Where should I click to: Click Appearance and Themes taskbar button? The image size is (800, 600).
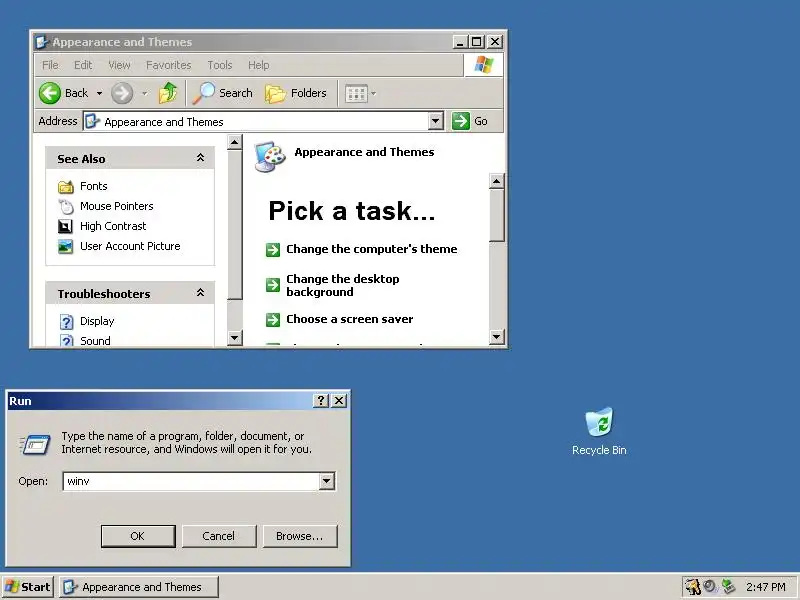coord(139,587)
